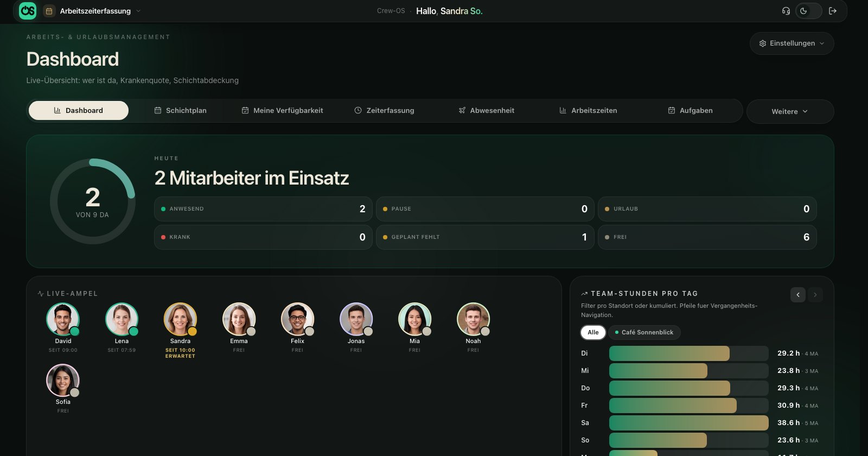Open David's avatar in Live-Ampel
Image resolution: width=868 pixels, height=456 pixels.
click(63, 319)
